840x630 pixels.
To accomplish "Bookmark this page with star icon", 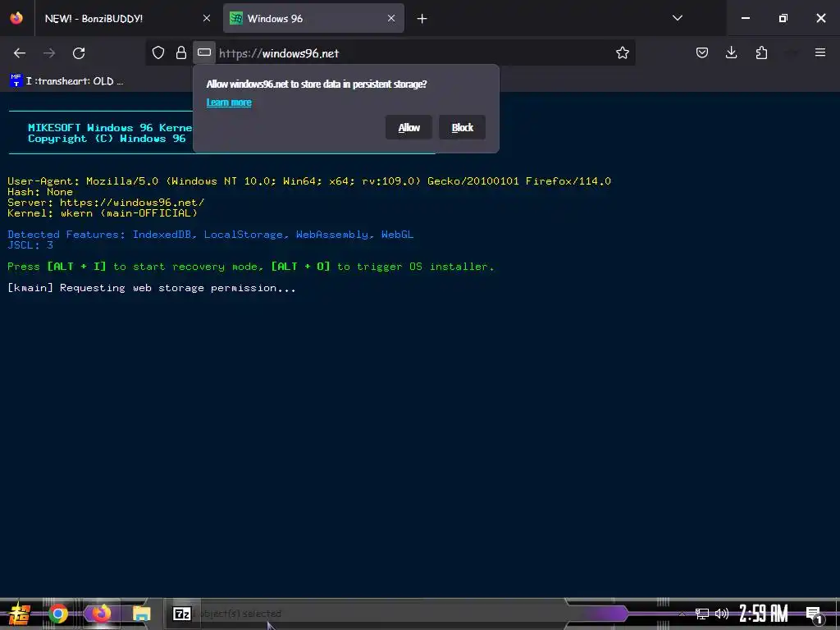I will 622,52.
